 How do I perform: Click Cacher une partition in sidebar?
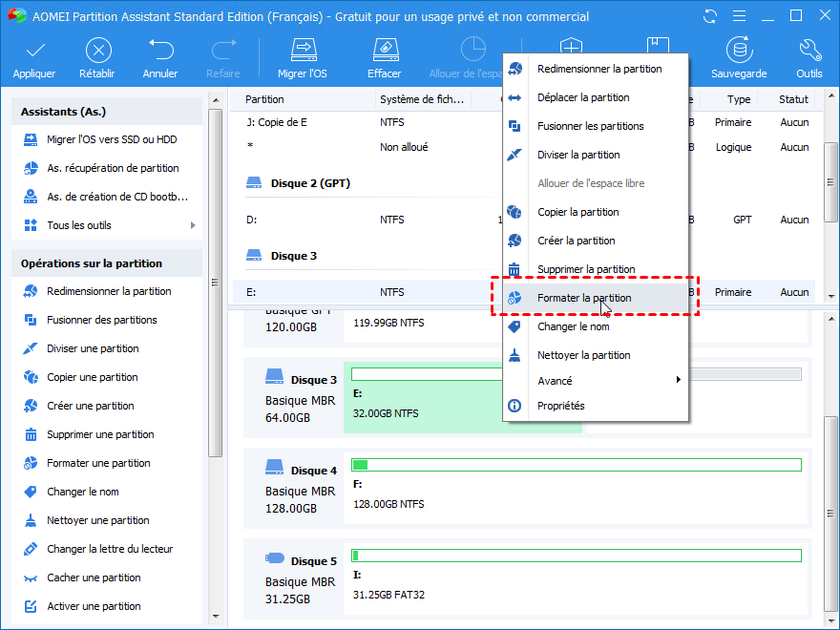[94, 577]
